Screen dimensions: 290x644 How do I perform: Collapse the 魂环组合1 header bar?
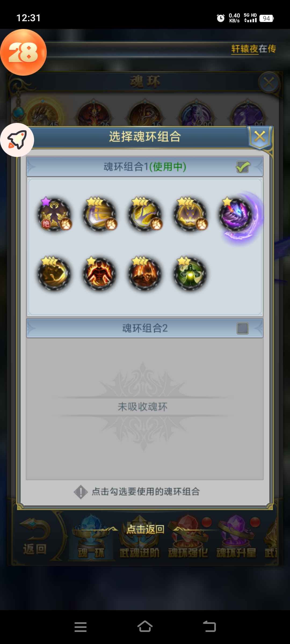(145, 167)
